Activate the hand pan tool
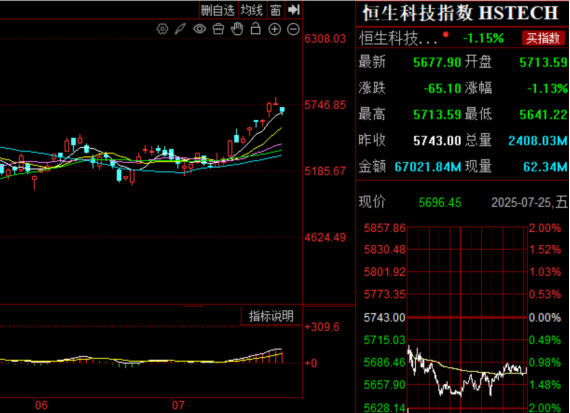The height and width of the screenshot is (413, 570). (x=237, y=28)
